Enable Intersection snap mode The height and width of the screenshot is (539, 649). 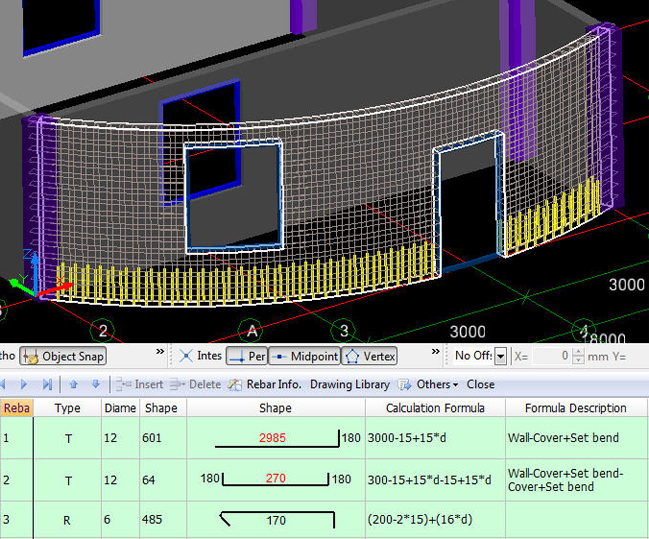coord(200,356)
